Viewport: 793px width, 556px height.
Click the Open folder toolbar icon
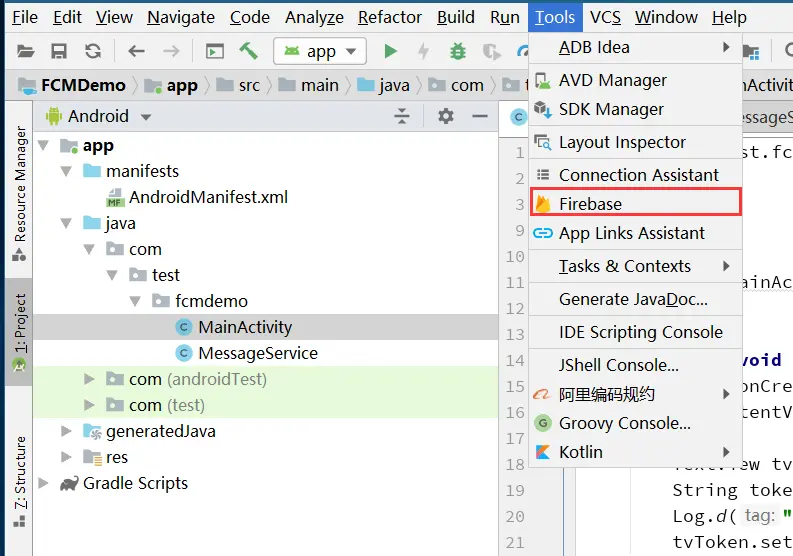point(25,51)
